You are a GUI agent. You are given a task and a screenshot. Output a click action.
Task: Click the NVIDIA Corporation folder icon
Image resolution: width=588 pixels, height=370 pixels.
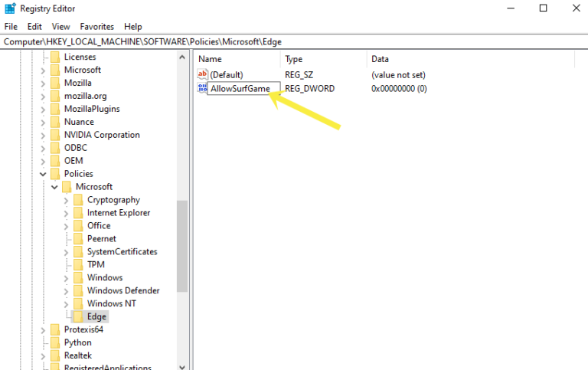[x=55, y=135]
